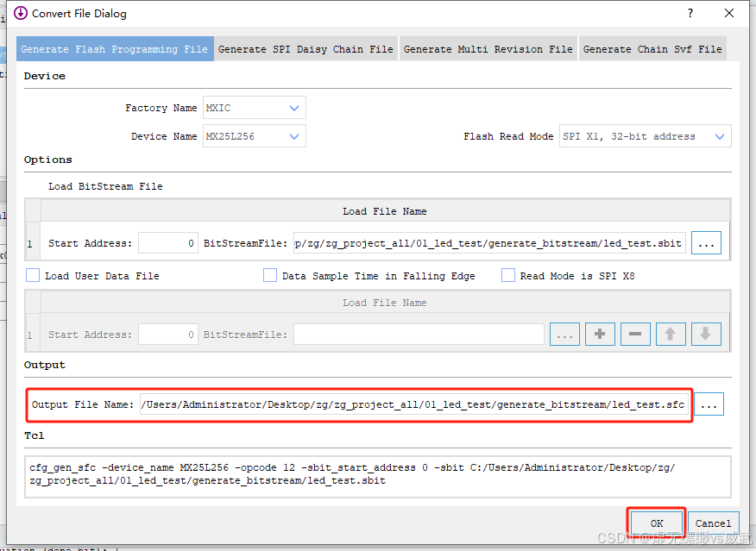Switch to Generate SPI Daisy Chain File tab

point(306,49)
